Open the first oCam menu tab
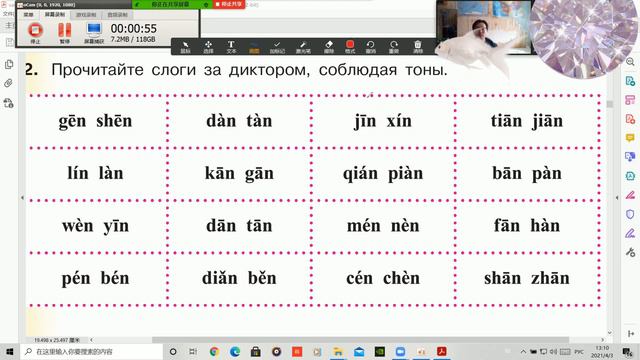Image resolution: width=640 pixels, height=360 pixels. coord(29,15)
